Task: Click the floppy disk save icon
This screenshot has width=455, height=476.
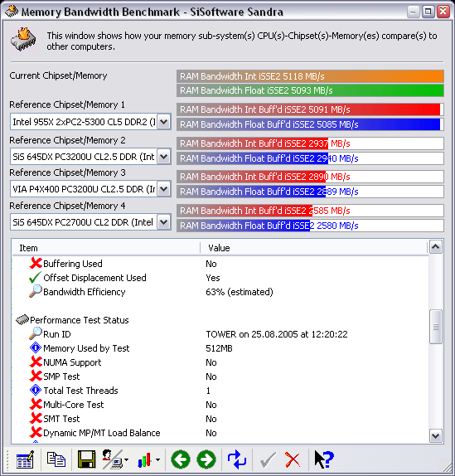Action: [x=87, y=459]
